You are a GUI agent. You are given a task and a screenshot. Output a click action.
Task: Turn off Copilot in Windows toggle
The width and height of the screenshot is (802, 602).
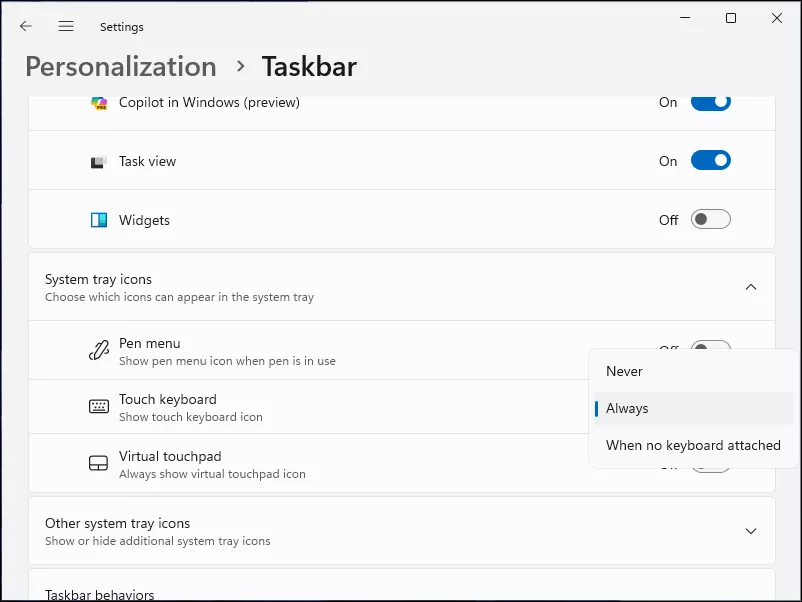click(x=710, y=102)
